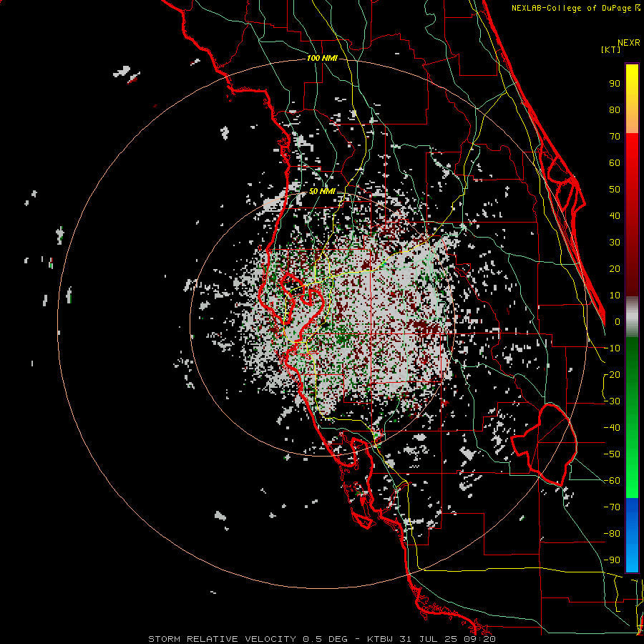Click the 50 value on the velocity scale
644x644 pixels.
point(615,190)
